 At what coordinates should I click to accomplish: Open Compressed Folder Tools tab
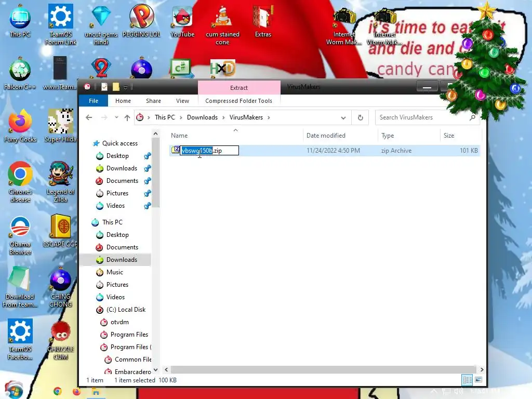coord(238,101)
